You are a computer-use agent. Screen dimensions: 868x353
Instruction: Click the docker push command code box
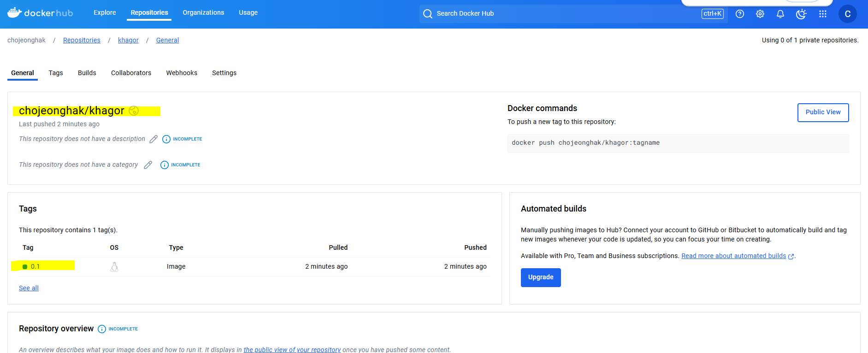[x=678, y=143]
